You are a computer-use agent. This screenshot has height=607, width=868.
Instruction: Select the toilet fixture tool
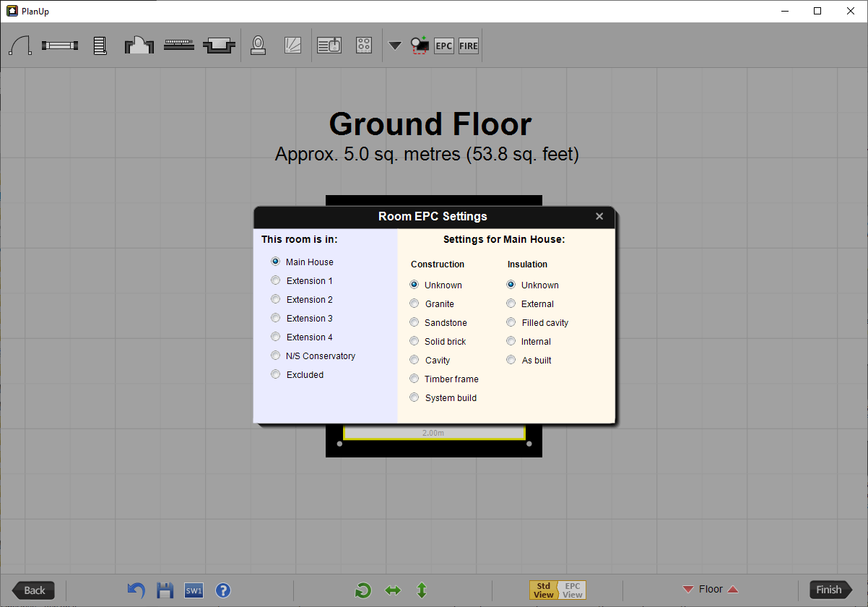pyautogui.click(x=258, y=46)
